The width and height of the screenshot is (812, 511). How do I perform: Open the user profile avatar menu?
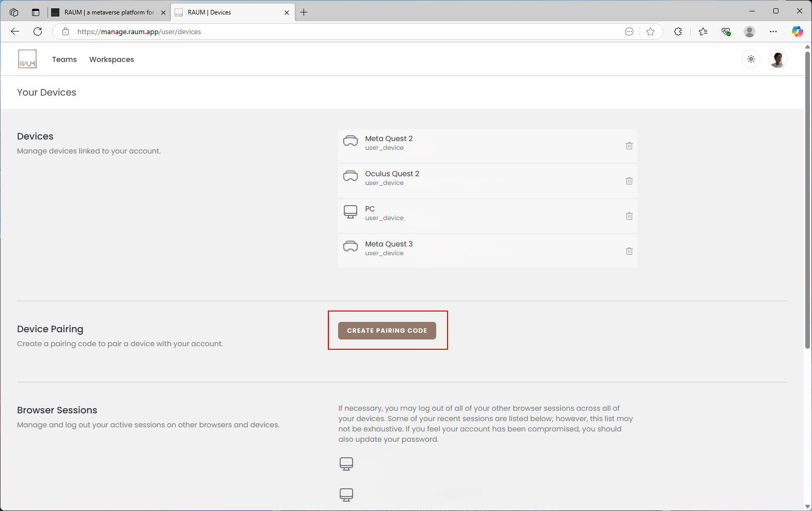tap(777, 59)
